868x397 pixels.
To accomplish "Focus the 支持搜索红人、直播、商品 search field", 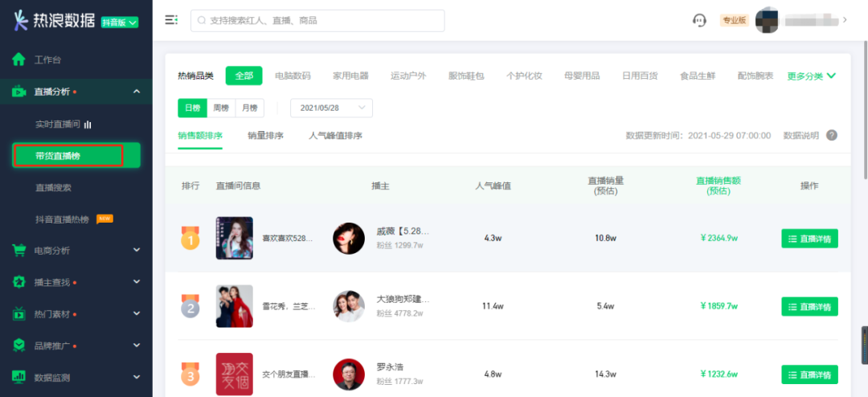I will pyautogui.click(x=317, y=20).
